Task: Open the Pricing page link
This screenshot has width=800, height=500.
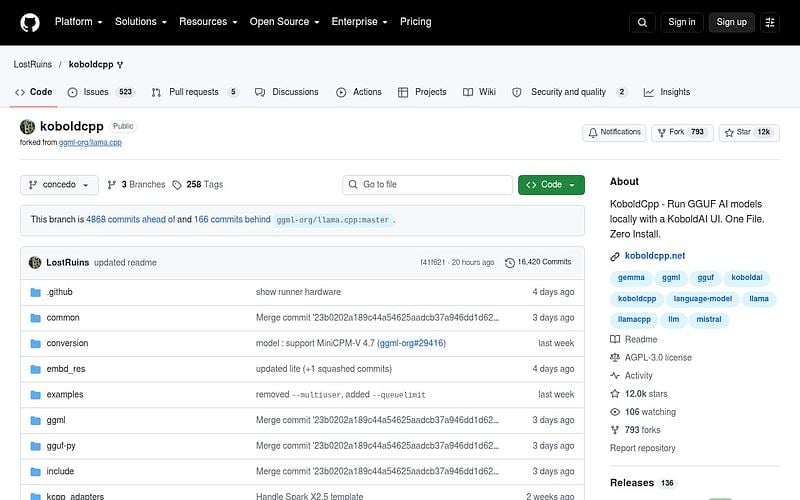Action: click(x=415, y=22)
